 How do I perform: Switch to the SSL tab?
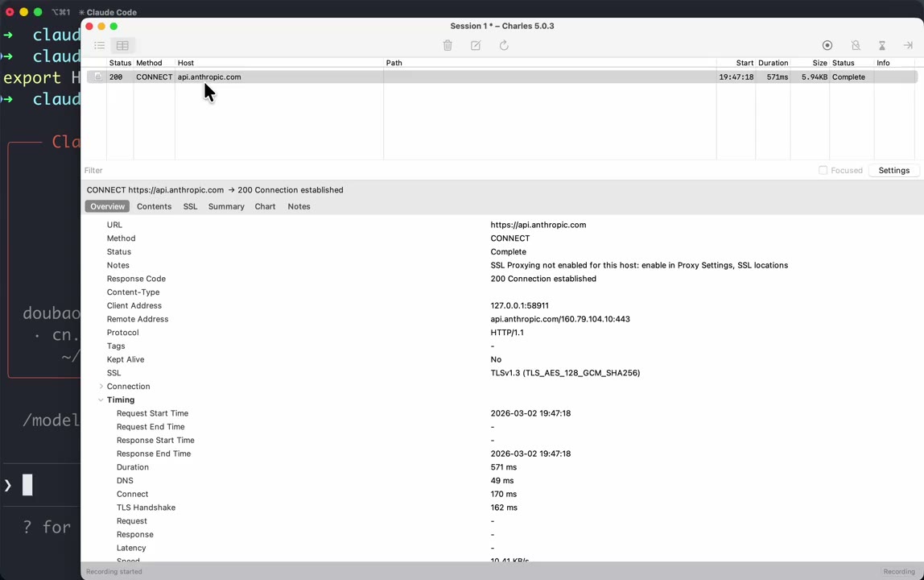click(190, 207)
